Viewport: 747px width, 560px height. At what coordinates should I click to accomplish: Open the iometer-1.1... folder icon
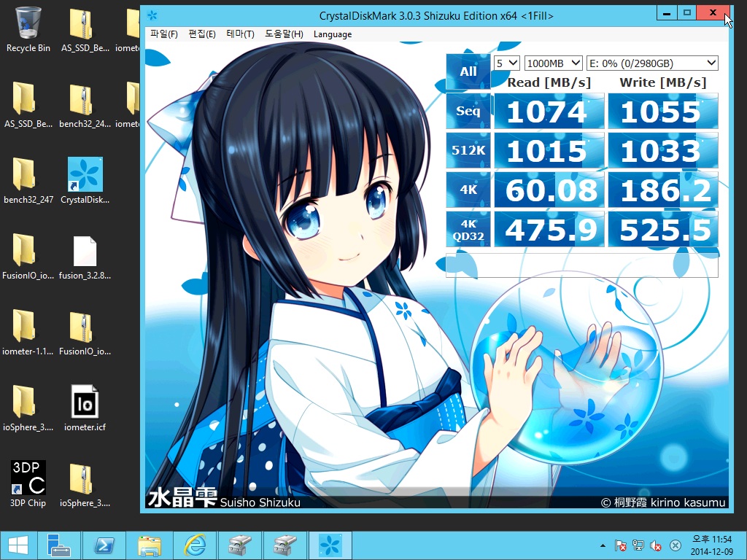(28, 332)
